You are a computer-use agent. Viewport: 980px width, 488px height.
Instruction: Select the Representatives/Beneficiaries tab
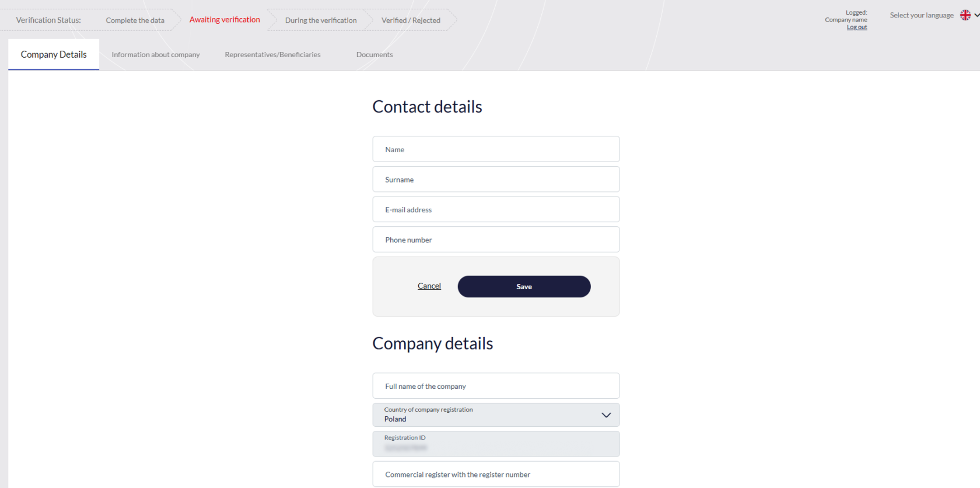coord(272,54)
